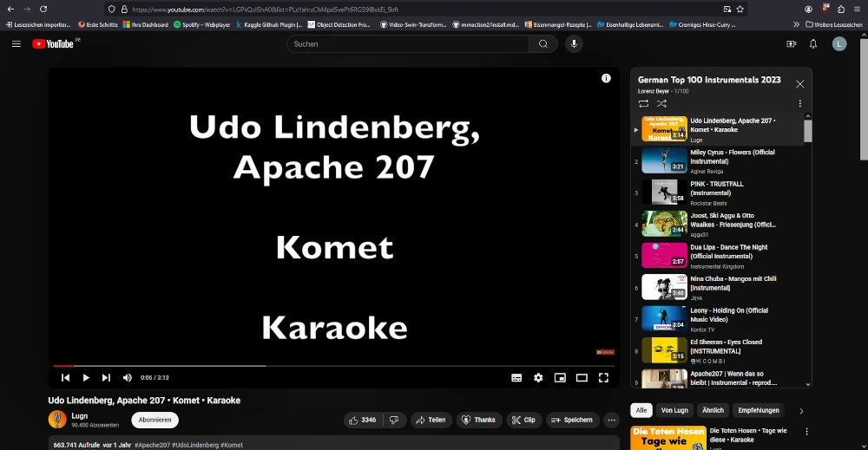Play Dua Lipa Dance The Night instrumental
This screenshot has width=868, height=450.
point(718,256)
